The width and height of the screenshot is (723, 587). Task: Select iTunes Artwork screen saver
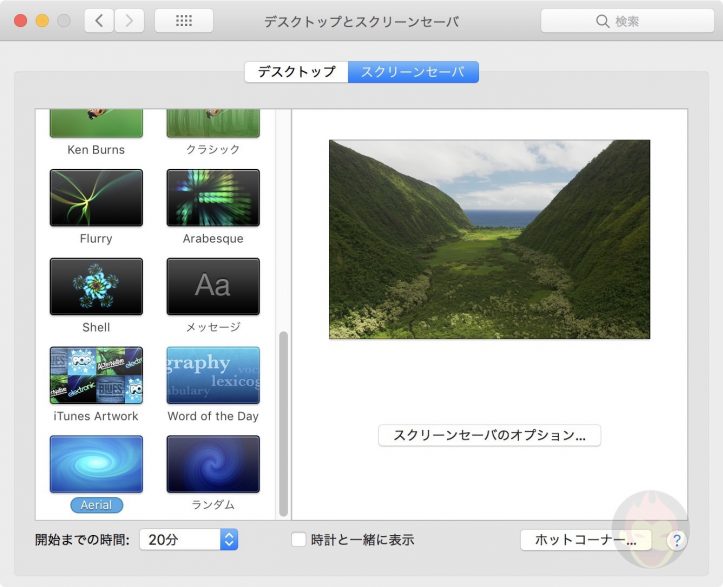pos(96,375)
